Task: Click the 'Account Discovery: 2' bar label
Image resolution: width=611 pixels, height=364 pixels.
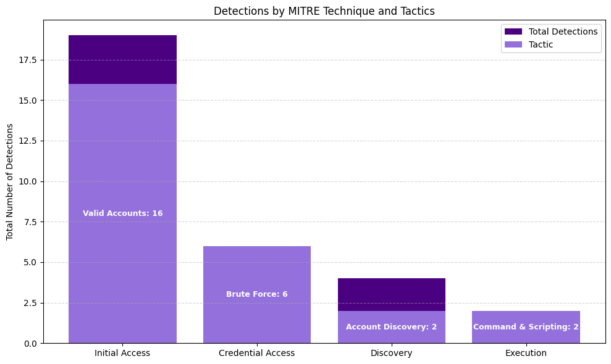Action: pyautogui.click(x=391, y=326)
